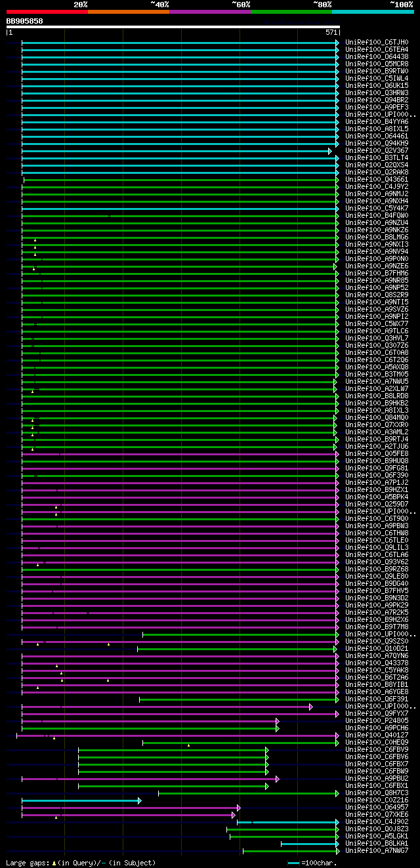Screen dimensions: 420x868
Task: Open hit UniRef100_C6TEA4
Action: [377, 49]
